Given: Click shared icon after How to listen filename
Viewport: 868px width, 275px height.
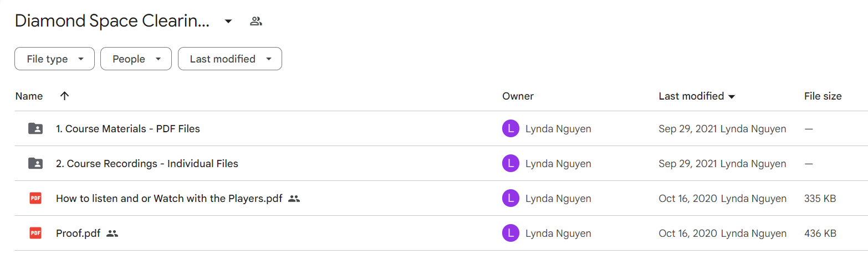Looking at the screenshot, I should (294, 199).
